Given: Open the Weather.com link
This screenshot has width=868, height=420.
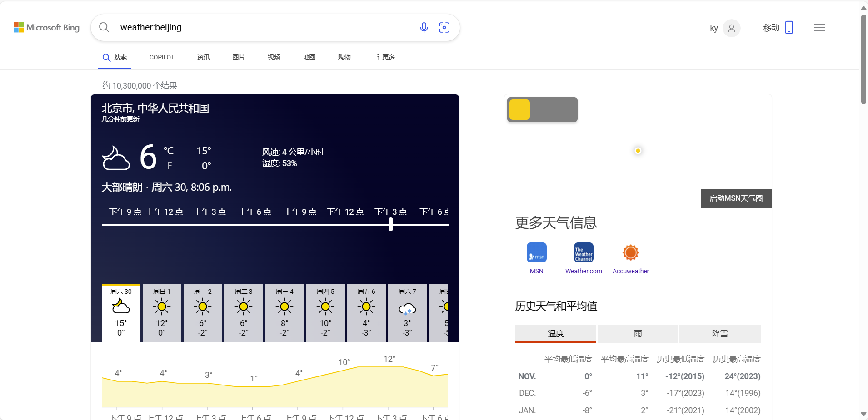Looking at the screenshot, I should tap(584, 271).
